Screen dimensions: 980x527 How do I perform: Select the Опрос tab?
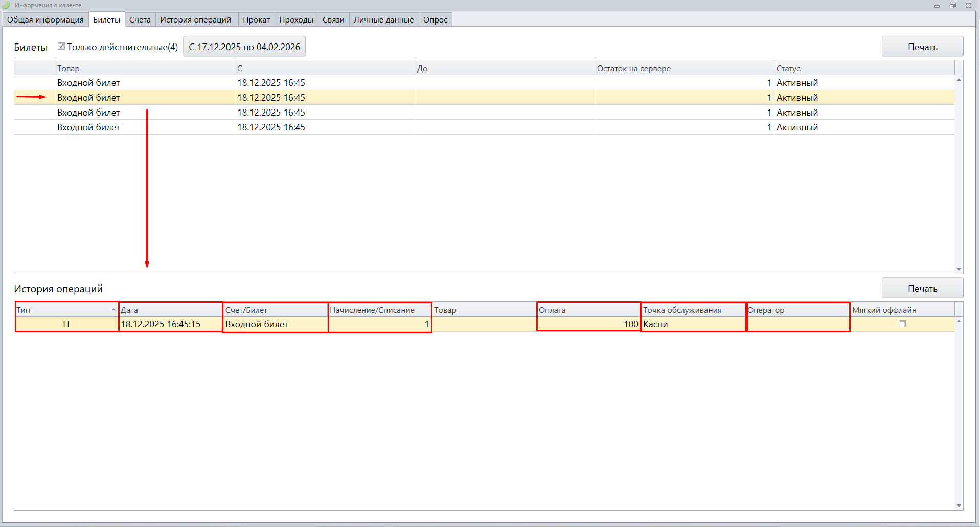[x=435, y=20]
